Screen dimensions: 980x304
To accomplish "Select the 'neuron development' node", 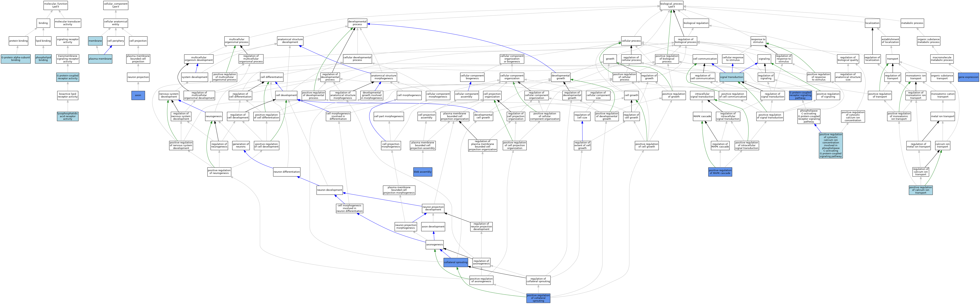I will click(x=330, y=190).
